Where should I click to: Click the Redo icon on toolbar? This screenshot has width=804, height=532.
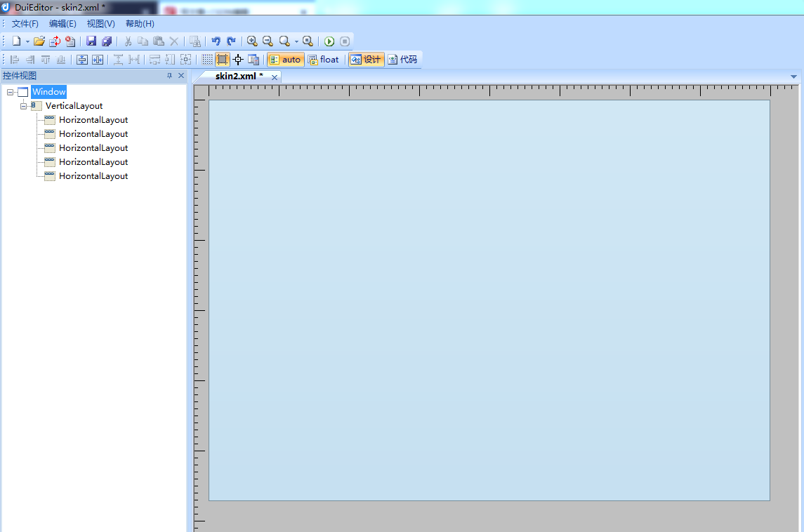coord(232,41)
